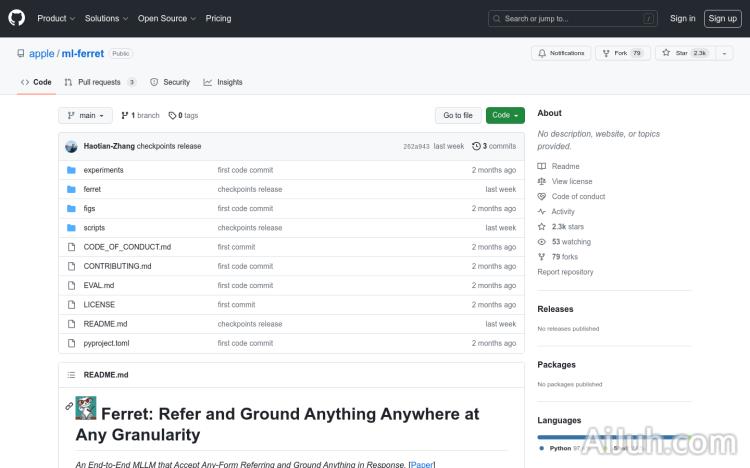Viewport: 750px width, 468px height.
Task: Click Haotian-Zhang's avatar
Action: [x=71, y=146]
